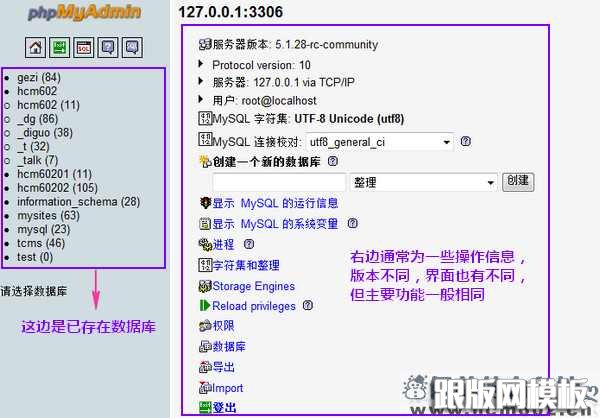The height and width of the screenshot is (418, 600).
Task: Expand the 用户 root@localhost arrow
Action: 201,100
